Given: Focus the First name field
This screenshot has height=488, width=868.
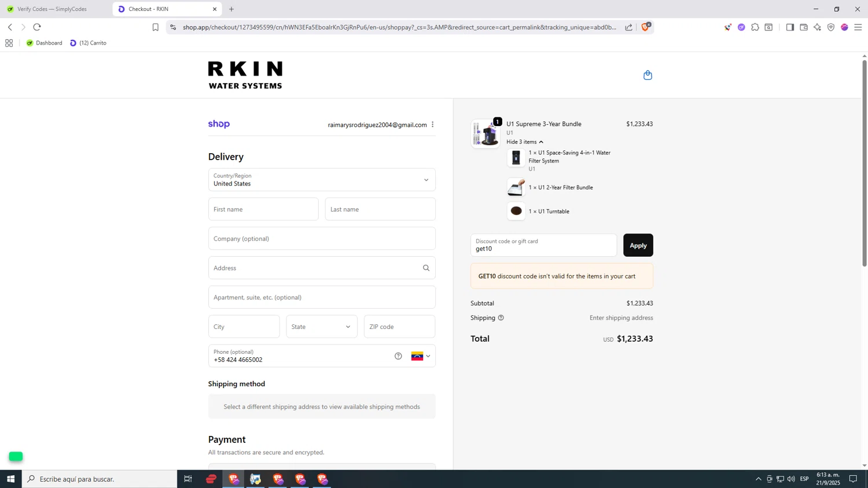Looking at the screenshot, I should tap(263, 209).
